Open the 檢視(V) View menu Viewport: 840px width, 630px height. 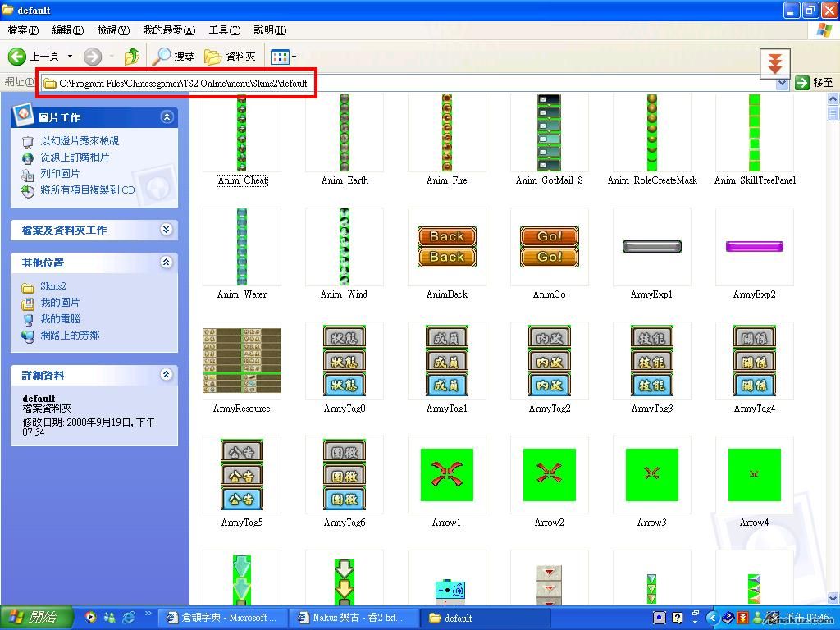[113, 30]
